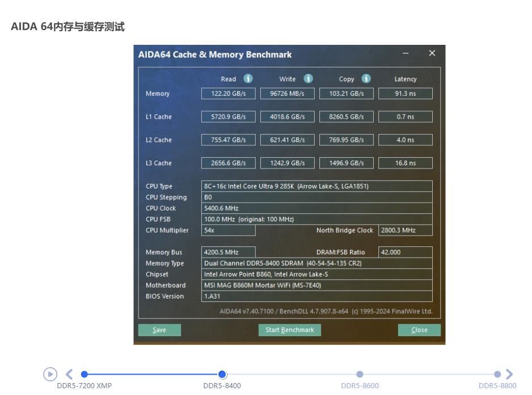Image resolution: width=532 pixels, height=395 pixels.
Task: Click L3 Cache copy value 1496.9 GB/s
Action: coord(347,163)
